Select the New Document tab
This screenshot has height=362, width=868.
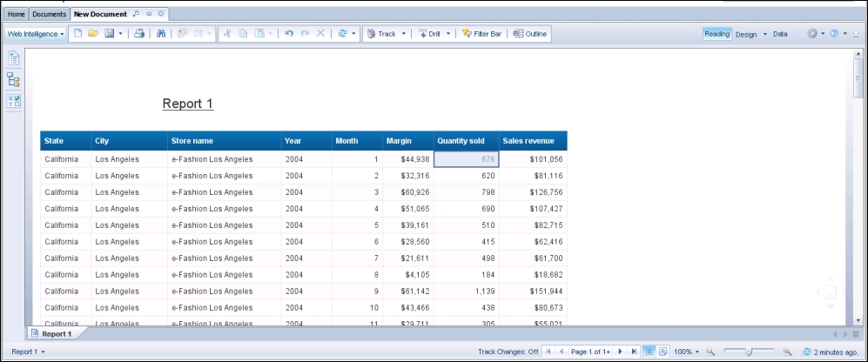point(100,15)
